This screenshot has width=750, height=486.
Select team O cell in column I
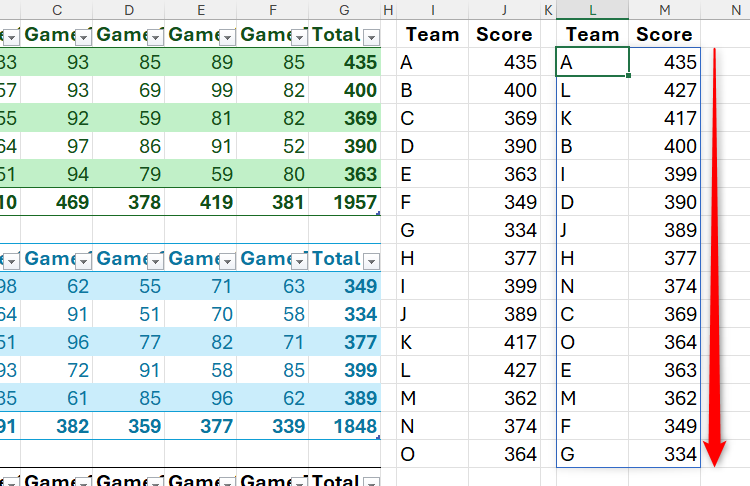click(432, 455)
